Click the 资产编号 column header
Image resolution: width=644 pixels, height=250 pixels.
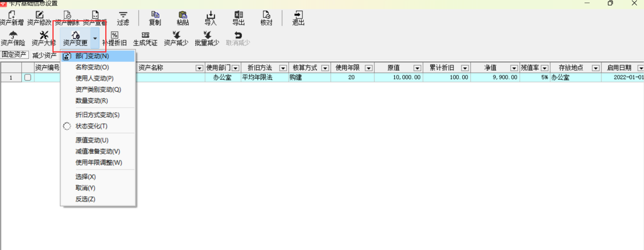point(47,68)
